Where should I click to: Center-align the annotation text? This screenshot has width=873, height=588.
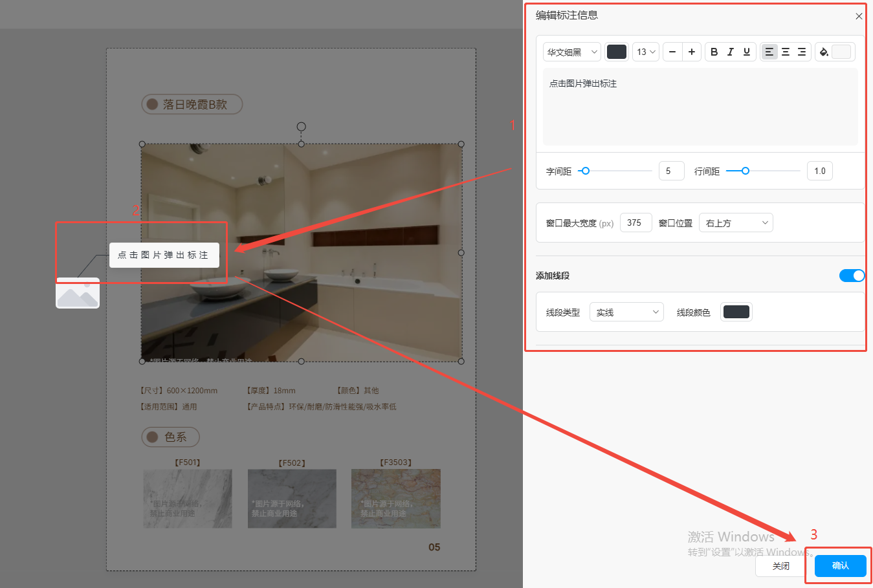785,52
